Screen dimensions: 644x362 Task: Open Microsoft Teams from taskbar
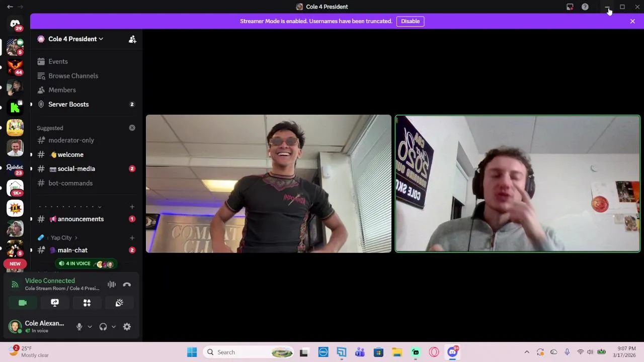click(x=360, y=352)
